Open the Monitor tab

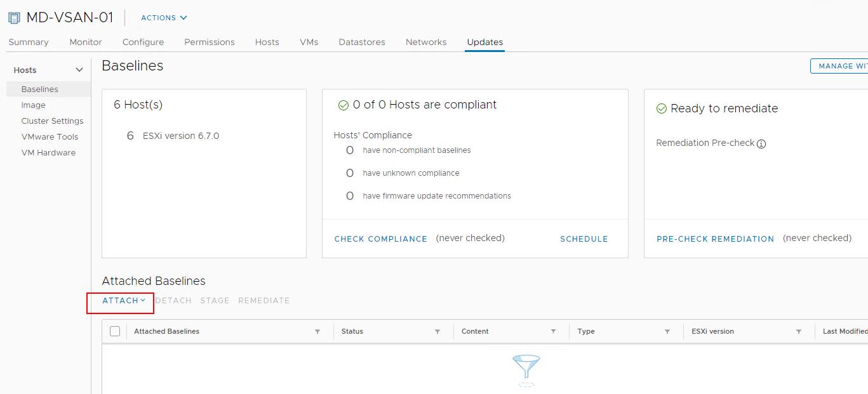[86, 42]
